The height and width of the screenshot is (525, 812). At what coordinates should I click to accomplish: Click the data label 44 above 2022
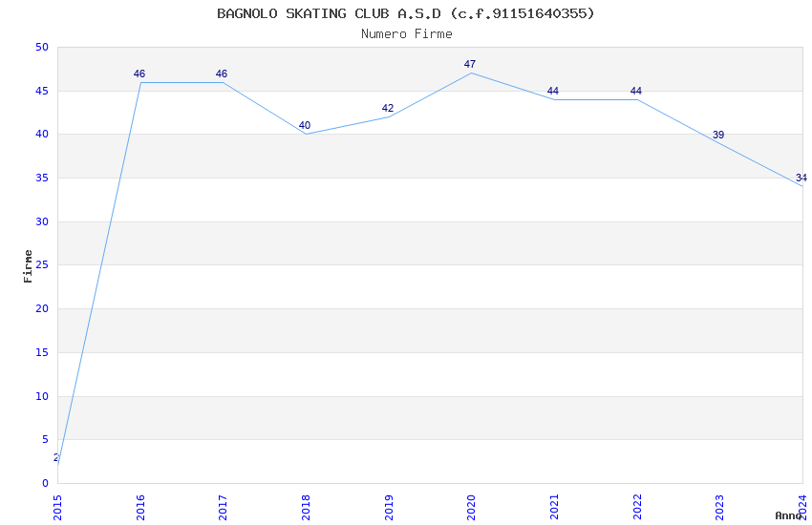pyautogui.click(x=636, y=91)
